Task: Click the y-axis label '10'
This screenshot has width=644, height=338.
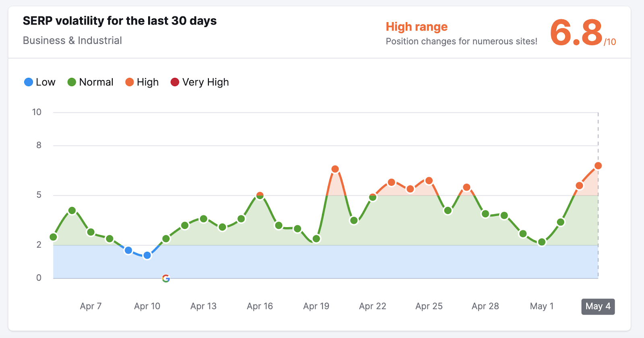Action: [x=37, y=112]
